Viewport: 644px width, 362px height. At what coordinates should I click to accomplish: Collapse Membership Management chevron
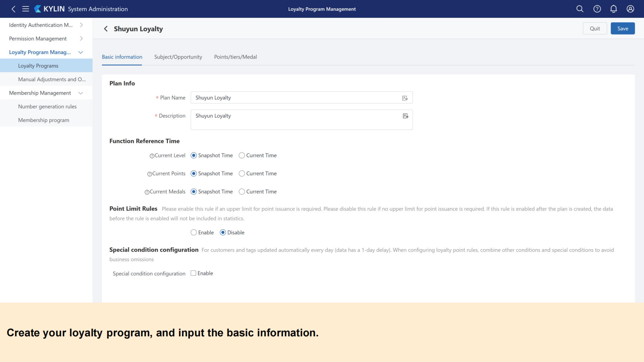pyautogui.click(x=81, y=93)
